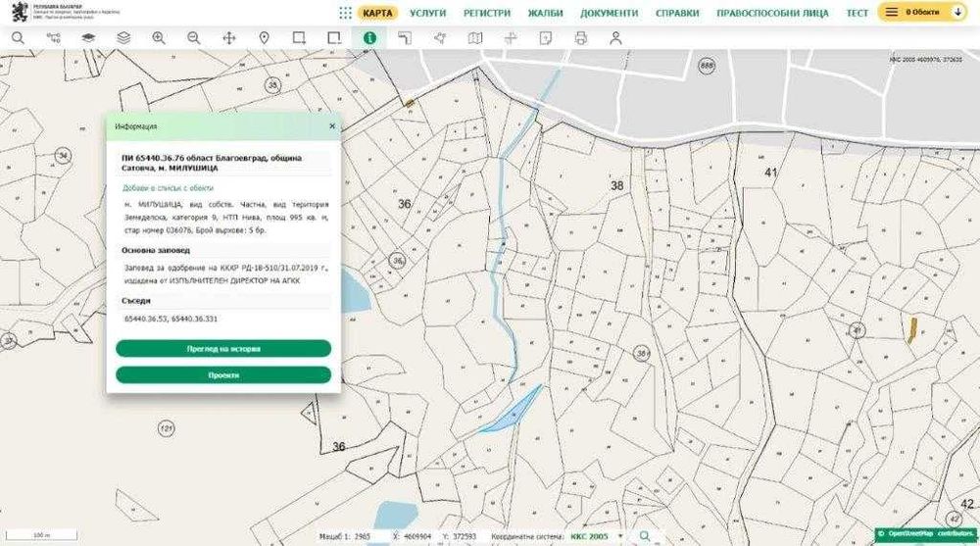This screenshot has width=980, height=546.
Task: Click the search magnifier tool in toolbar
Action: point(18,38)
